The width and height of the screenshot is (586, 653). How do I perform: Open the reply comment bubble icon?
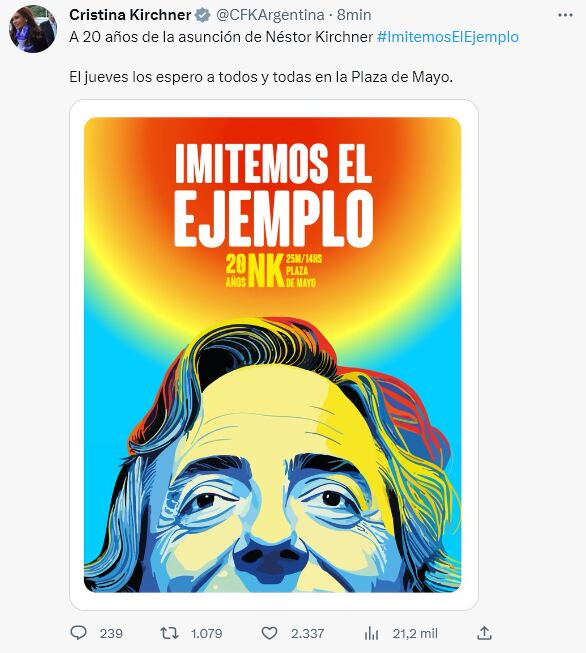[x=79, y=633]
